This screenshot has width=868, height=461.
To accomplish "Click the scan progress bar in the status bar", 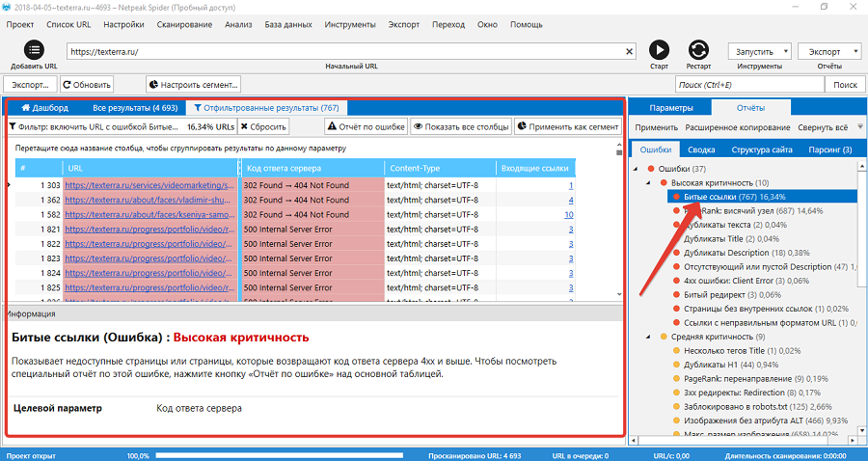I will (279, 455).
